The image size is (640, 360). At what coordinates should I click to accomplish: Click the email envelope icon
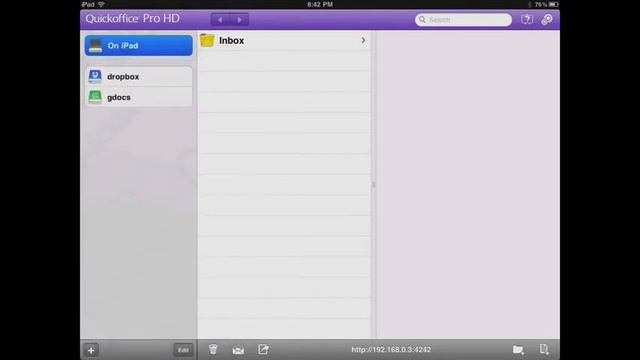tap(238, 350)
